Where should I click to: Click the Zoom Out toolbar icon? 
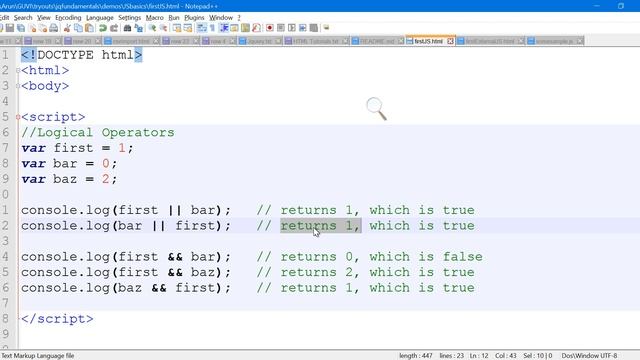click(163, 28)
